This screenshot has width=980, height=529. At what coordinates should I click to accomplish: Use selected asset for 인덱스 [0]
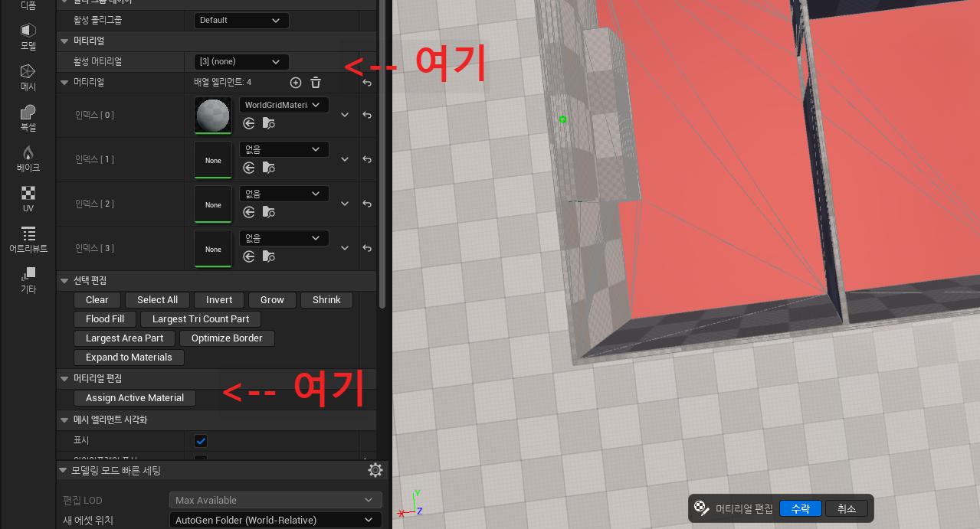coord(249,123)
